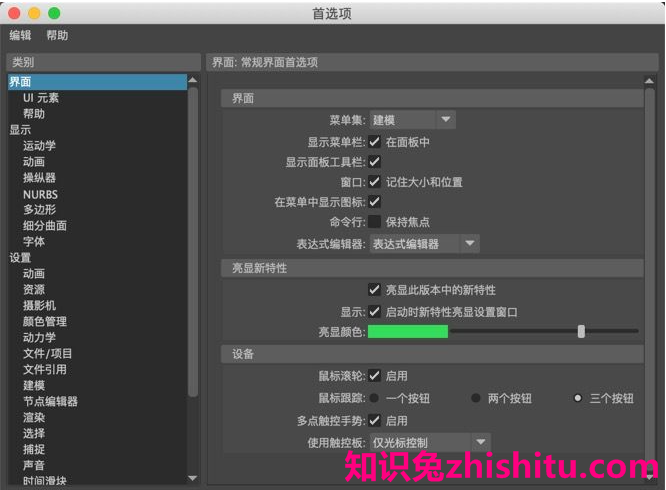The width and height of the screenshot is (666, 490).
Task: Select 动画 under 显示 category
Action: (34, 162)
